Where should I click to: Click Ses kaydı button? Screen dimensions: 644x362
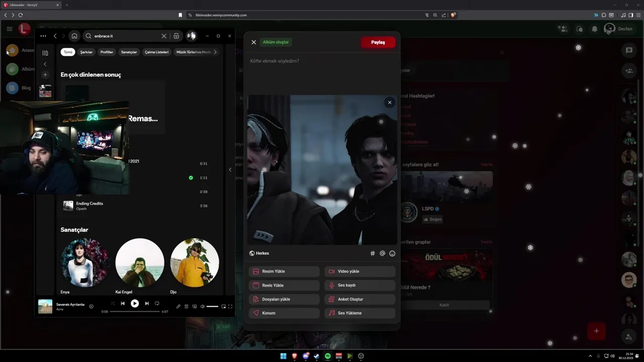click(x=360, y=285)
